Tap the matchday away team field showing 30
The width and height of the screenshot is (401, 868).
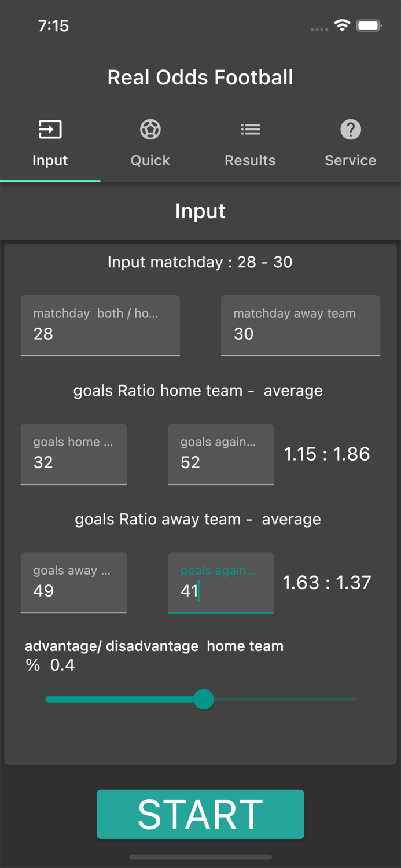tap(300, 326)
